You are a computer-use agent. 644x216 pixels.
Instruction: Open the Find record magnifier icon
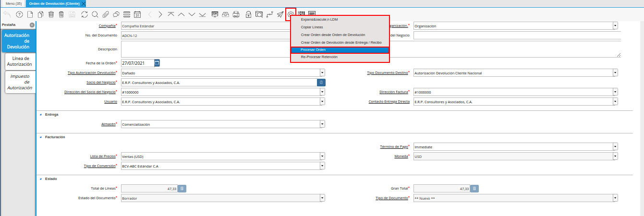pyautogui.click(x=95, y=14)
